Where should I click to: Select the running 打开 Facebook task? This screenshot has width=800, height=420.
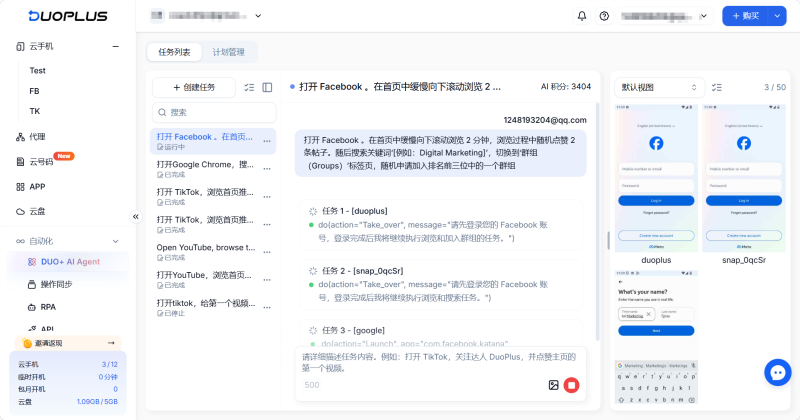213,141
